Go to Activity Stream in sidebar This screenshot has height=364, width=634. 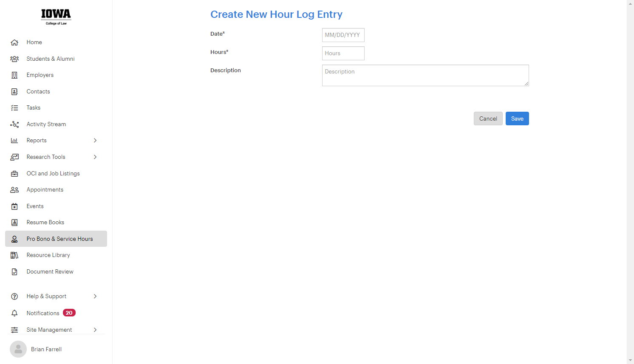[56, 124]
